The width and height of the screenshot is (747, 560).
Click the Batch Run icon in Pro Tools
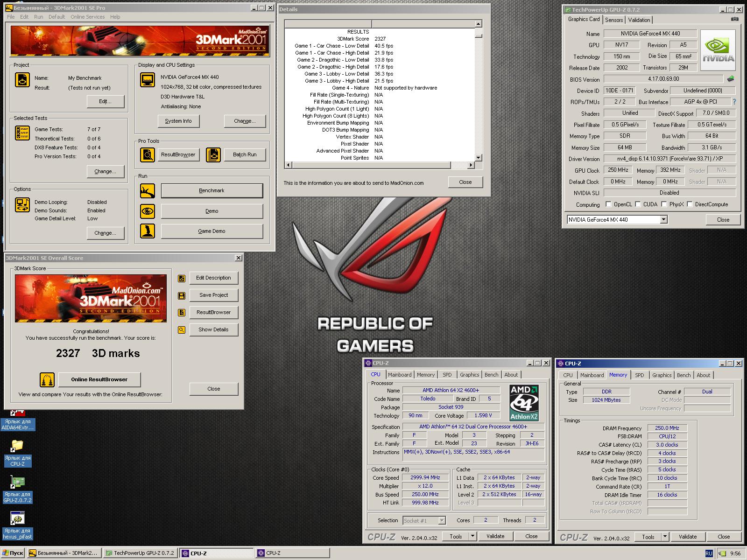click(x=213, y=154)
